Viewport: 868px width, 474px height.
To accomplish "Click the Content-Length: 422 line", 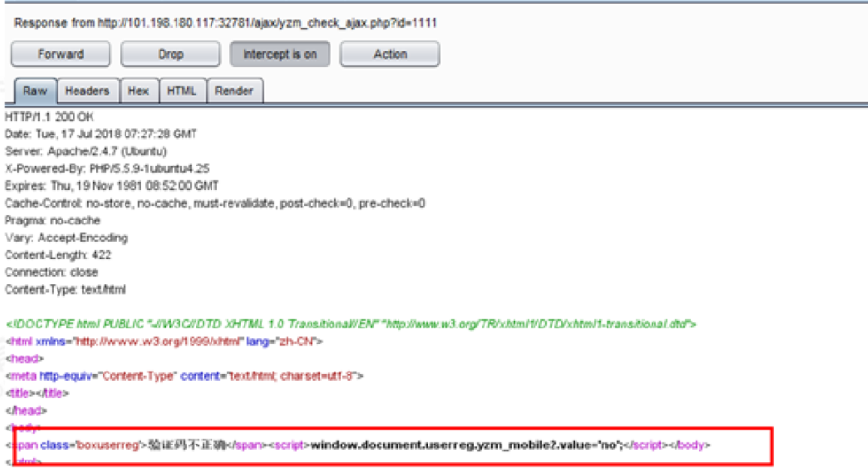I will 58,255.
